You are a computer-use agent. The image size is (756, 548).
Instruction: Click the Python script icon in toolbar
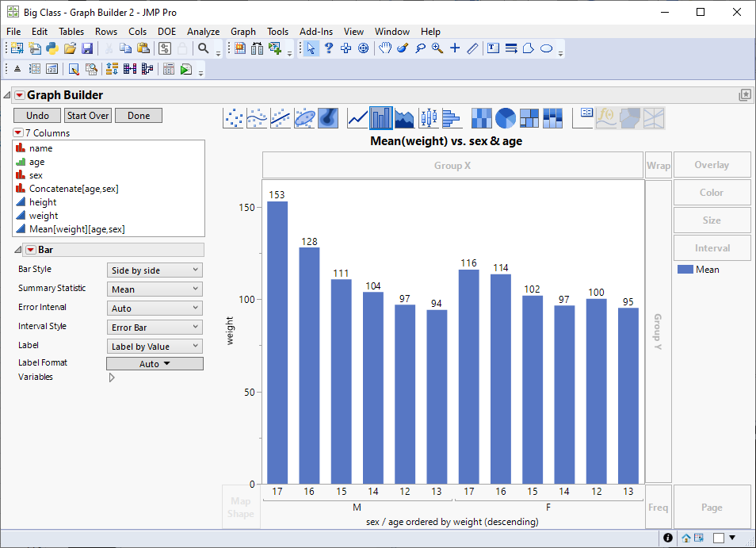(52, 48)
